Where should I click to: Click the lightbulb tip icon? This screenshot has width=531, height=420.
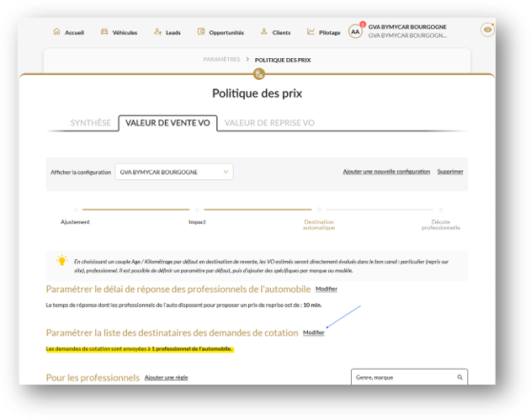pos(62,260)
